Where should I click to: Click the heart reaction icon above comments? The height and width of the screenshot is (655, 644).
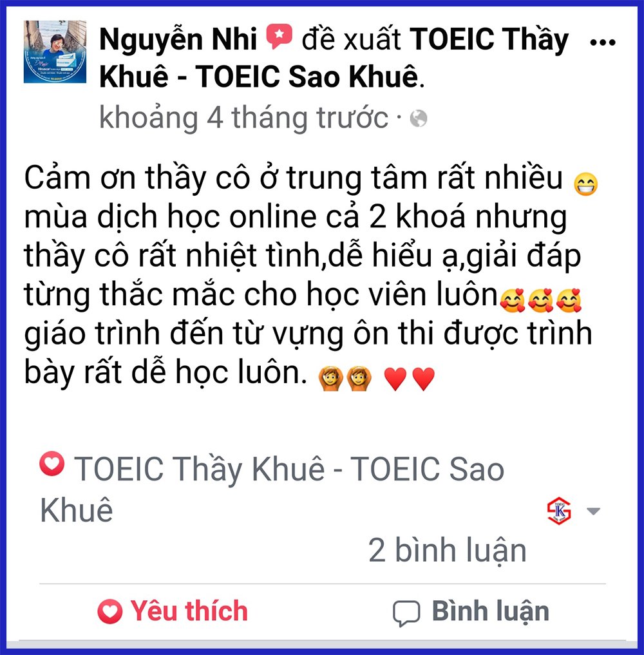[52, 463]
